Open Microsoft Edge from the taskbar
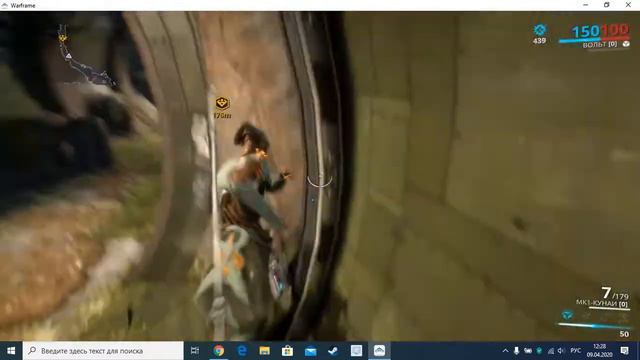 pyautogui.click(x=242, y=351)
